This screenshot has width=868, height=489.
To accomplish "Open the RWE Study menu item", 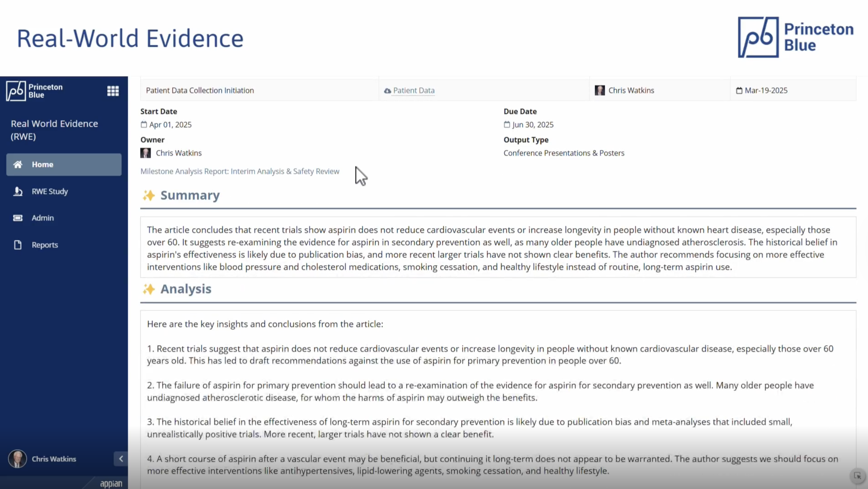I will (50, 191).
